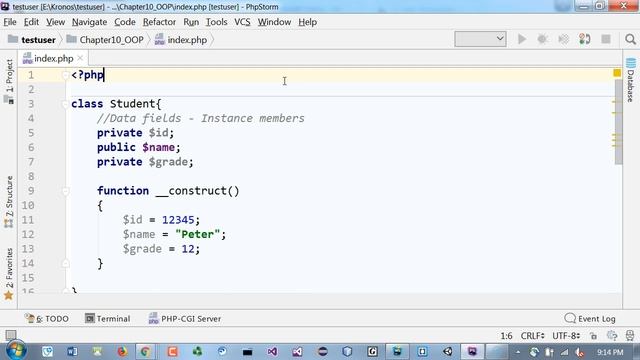Open the View menu
Image resolution: width=640 pixels, height=360 pixels.
[55, 22]
